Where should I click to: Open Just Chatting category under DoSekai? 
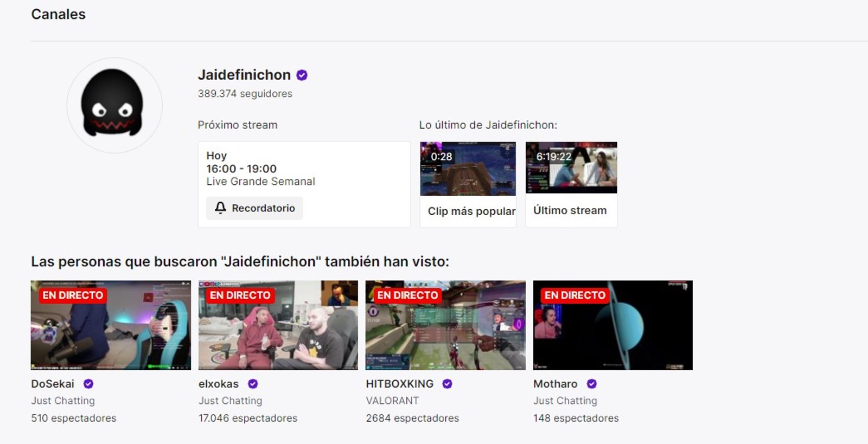[x=63, y=401]
